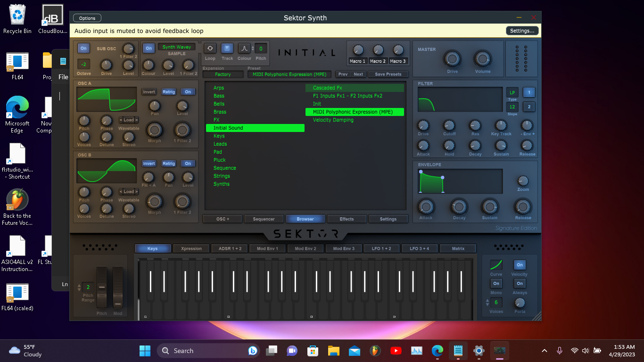The image size is (644, 362).
Task: Click the Porta knob
Action: [520, 303]
